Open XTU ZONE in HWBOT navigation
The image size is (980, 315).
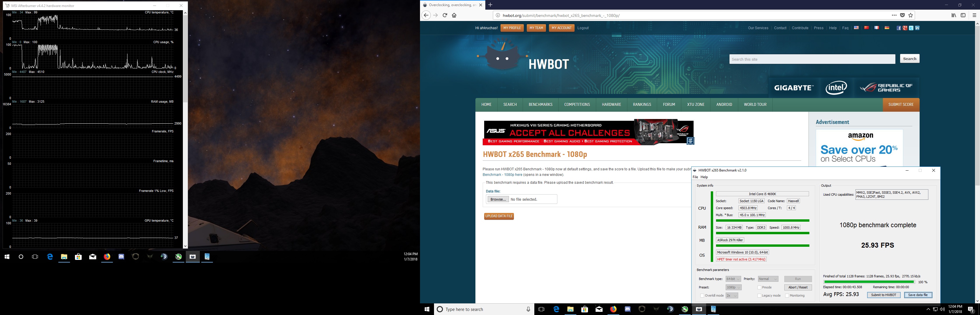[696, 105]
